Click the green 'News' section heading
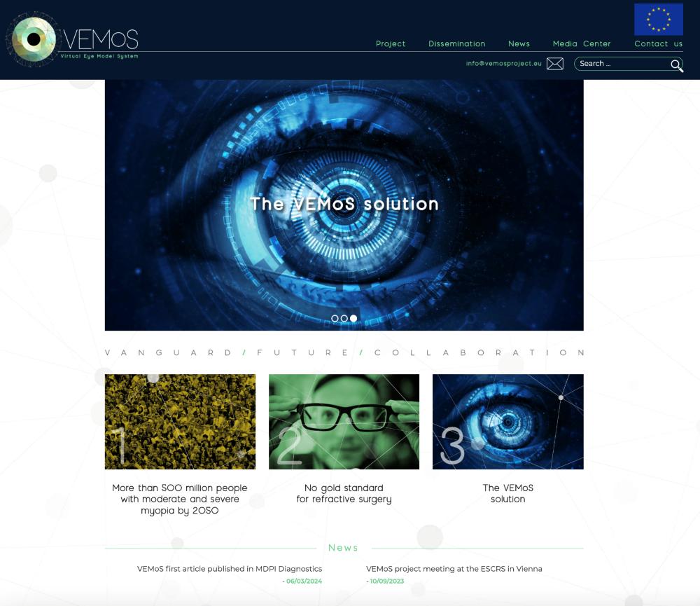Viewport: 700px width, 606px height. pos(343,548)
